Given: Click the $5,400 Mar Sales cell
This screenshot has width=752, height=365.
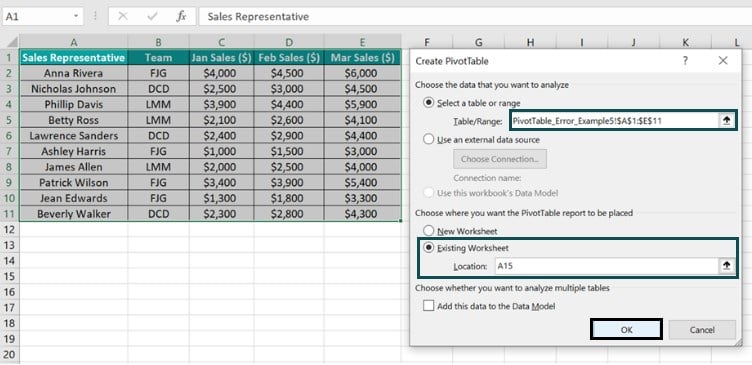Looking at the screenshot, I should pyautogui.click(x=363, y=182).
